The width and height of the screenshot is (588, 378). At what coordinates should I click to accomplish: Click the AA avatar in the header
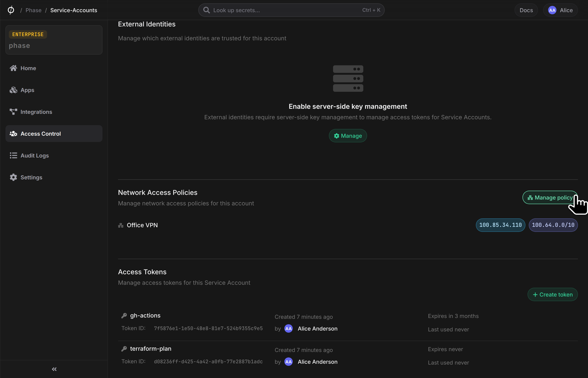(x=552, y=10)
